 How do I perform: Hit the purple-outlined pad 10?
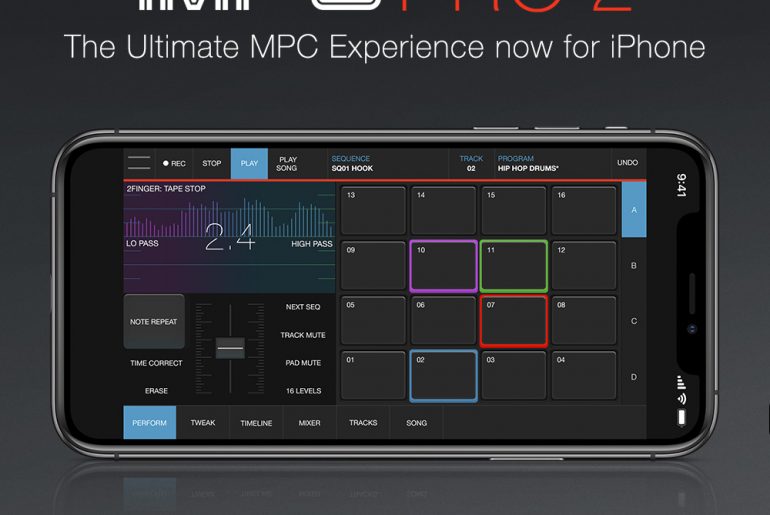pyautogui.click(x=443, y=266)
